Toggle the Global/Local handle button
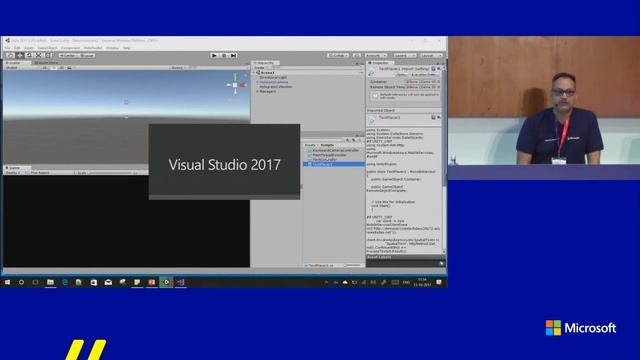The image size is (640, 360). (x=87, y=55)
